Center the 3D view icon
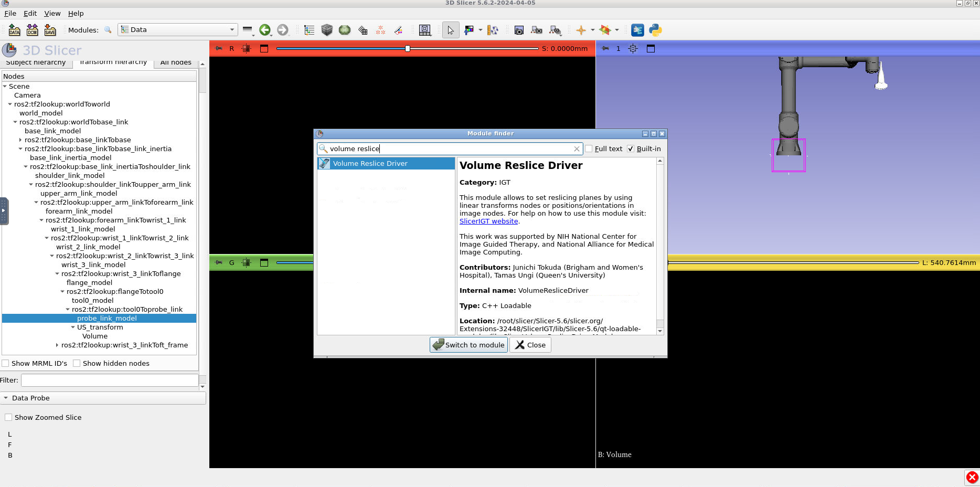This screenshot has width=980, height=487. [x=633, y=48]
